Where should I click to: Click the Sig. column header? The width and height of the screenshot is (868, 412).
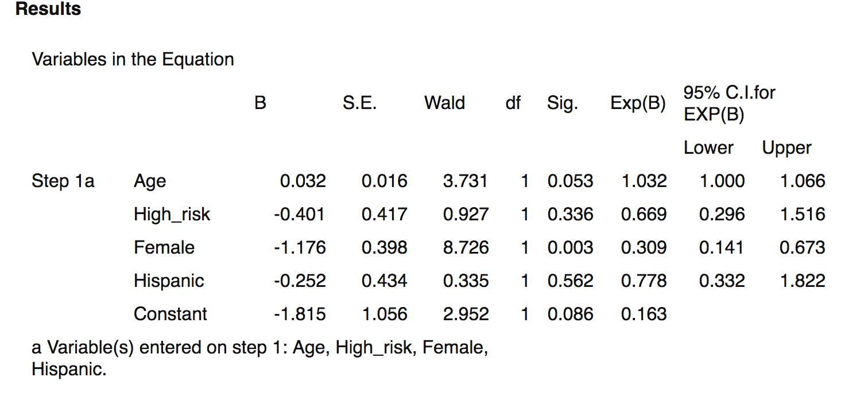(562, 103)
